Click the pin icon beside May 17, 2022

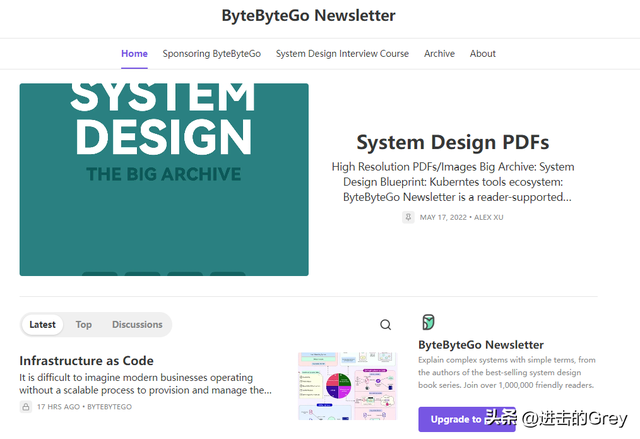[x=408, y=217]
